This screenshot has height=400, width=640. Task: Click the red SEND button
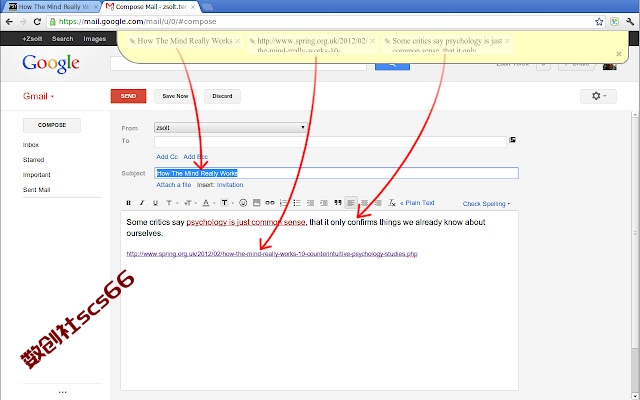[x=128, y=96]
